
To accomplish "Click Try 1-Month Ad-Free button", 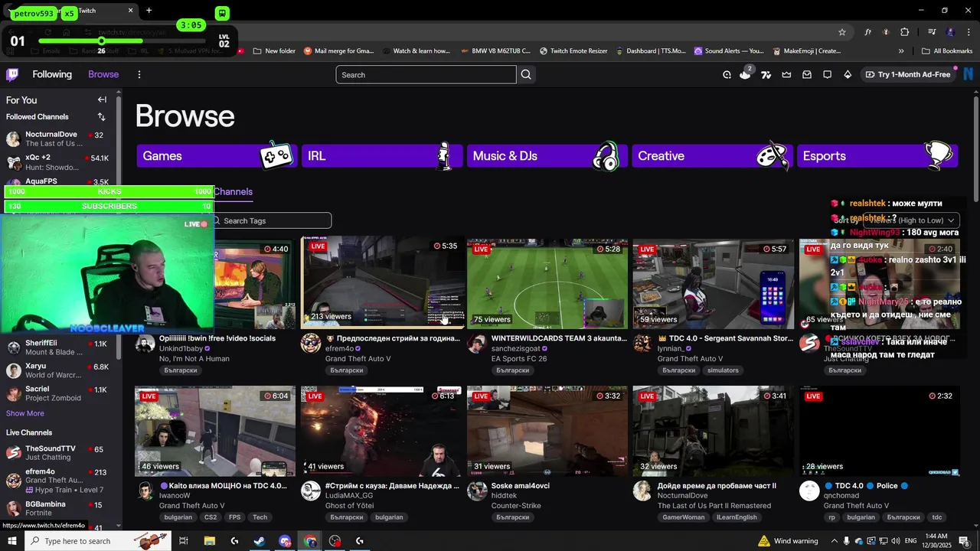I will pyautogui.click(x=908, y=74).
